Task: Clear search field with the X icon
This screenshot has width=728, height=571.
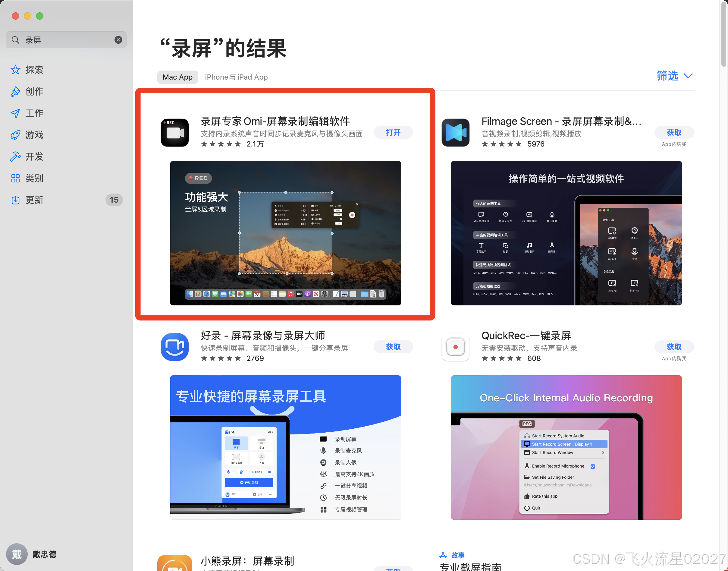Action: click(x=118, y=40)
